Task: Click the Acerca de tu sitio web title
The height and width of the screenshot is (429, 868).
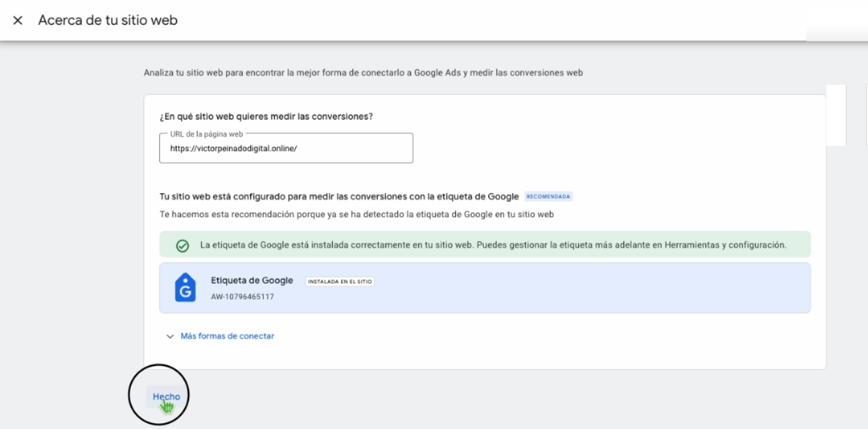Action: pos(108,20)
